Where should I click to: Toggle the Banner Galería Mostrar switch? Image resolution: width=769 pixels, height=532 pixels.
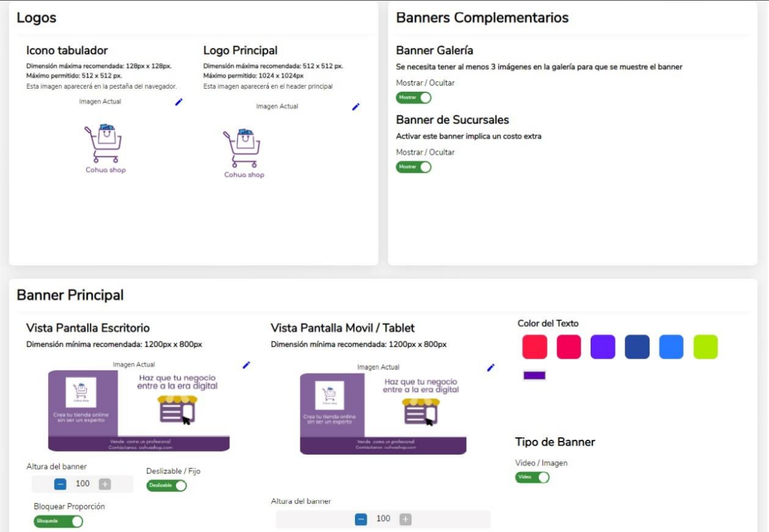point(414,97)
